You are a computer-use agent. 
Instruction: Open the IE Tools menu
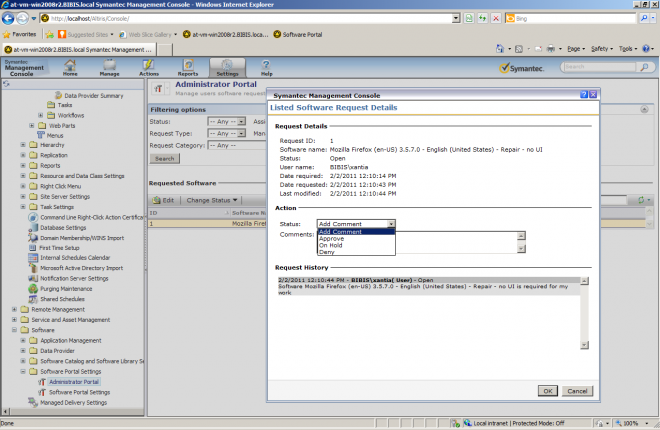(x=628, y=49)
